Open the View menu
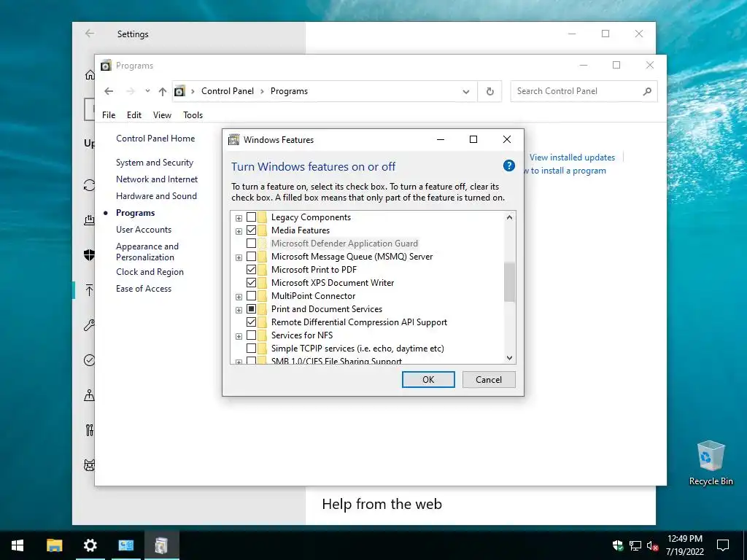This screenshot has width=747, height=560. pyautogui.click(x=162, y=115)
